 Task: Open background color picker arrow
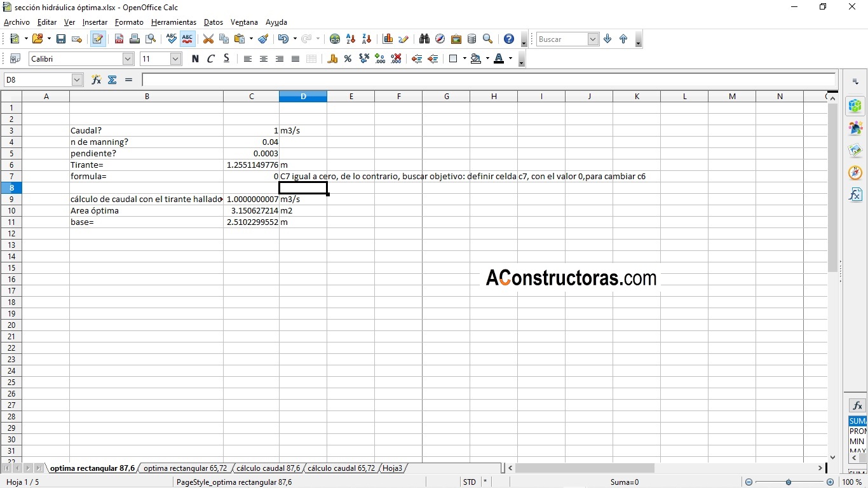pyautogui.click(x=487, y=59)
